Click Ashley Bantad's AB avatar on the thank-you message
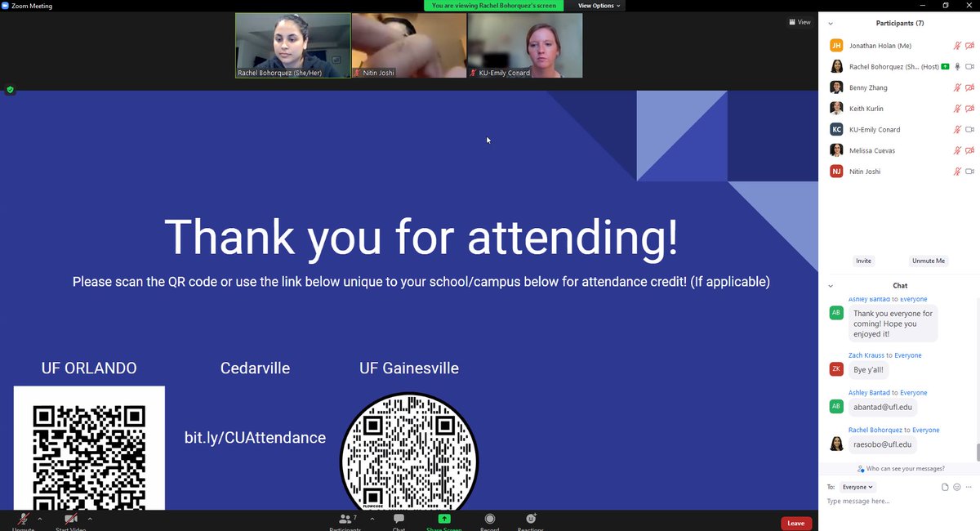The height and width of the screenshot is (531, 980). 836,313
